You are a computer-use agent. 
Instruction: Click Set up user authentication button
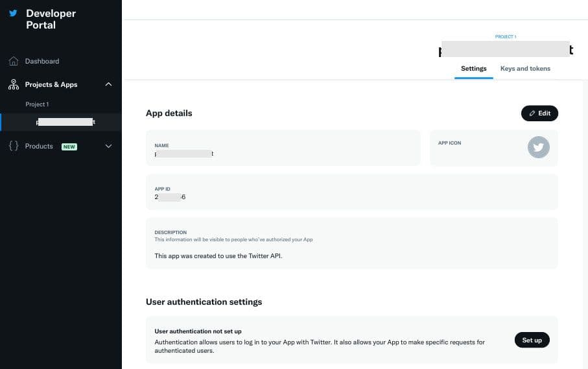coord(532,340)
